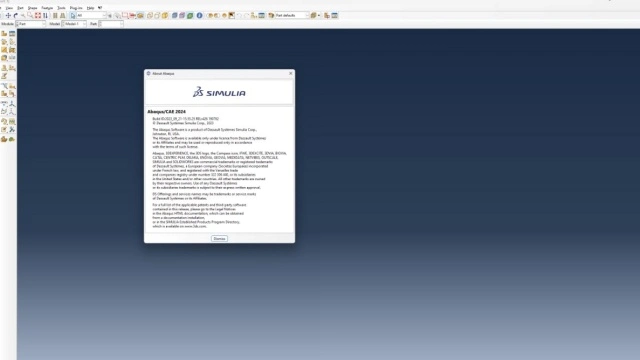The width and height of the screenshot is (640, 360).
Task: Open the selection filter All combo box
Action: coord(92,15)
